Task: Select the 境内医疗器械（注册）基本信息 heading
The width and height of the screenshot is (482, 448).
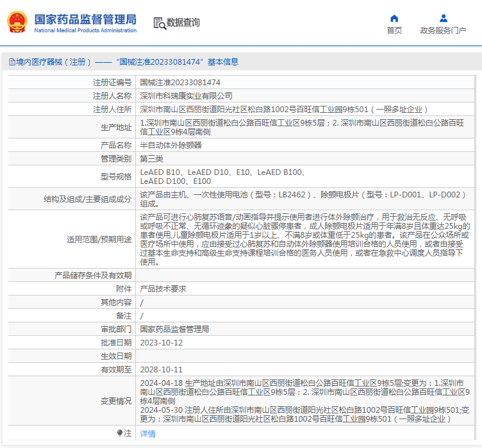Action: pyautogui.click(x=124, y=62)
